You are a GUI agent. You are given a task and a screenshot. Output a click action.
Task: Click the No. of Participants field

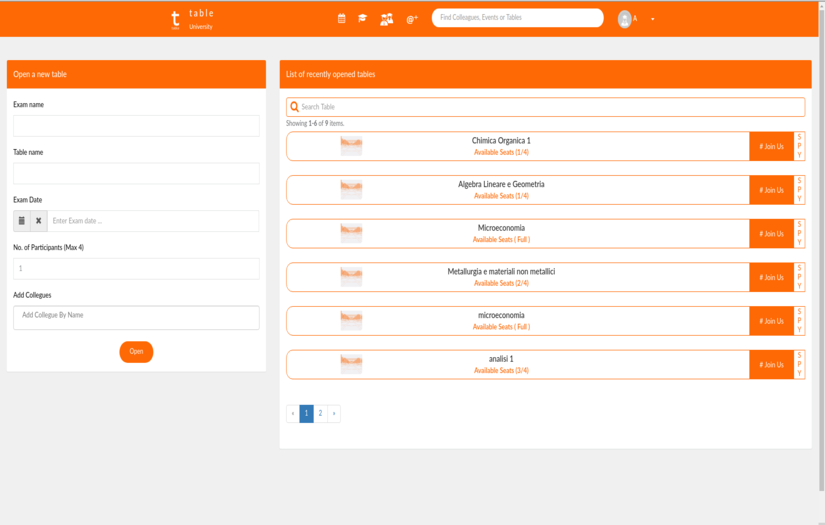pos(136,268)
